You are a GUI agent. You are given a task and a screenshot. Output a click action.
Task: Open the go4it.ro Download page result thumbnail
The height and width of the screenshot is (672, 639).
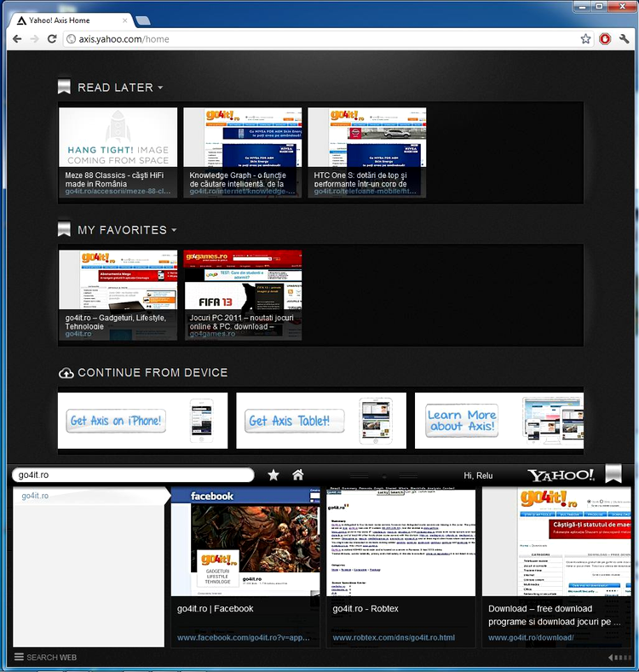click(556, 542)
